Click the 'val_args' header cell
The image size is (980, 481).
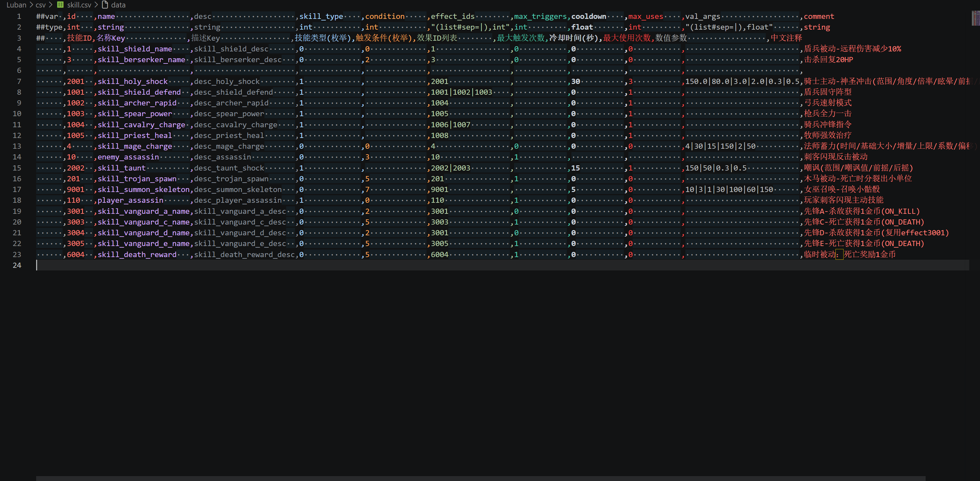click(703, 16)
